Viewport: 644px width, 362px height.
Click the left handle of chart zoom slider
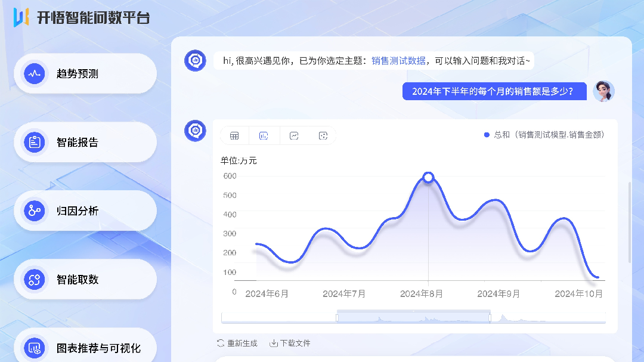tap(337, 318)
